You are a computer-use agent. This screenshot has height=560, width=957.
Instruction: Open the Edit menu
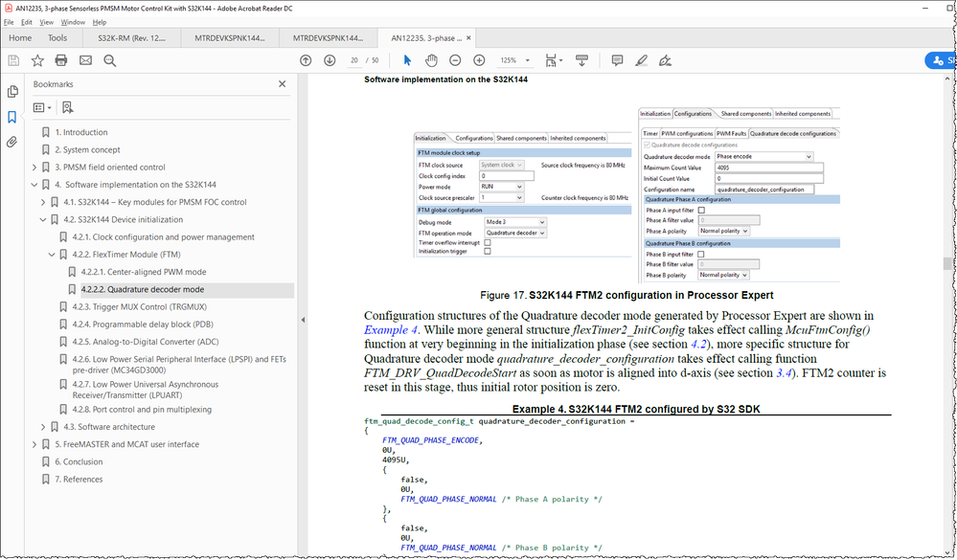coord(27,22)
